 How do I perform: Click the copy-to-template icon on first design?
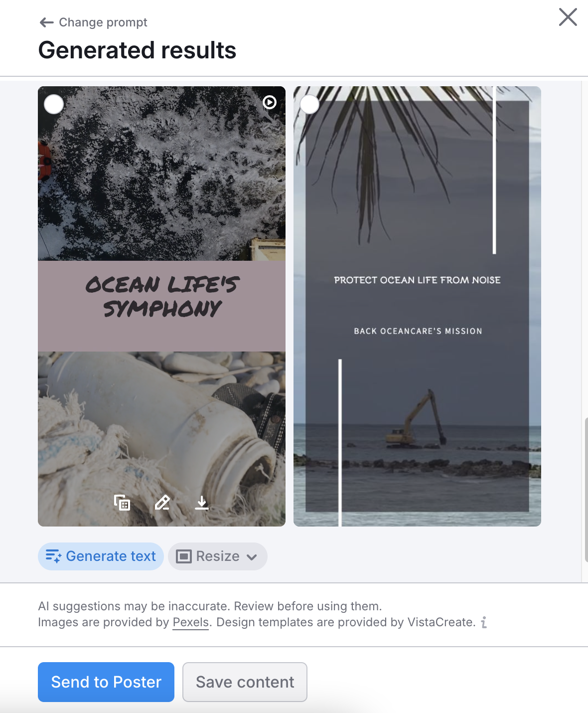click(x=122, y=503)
